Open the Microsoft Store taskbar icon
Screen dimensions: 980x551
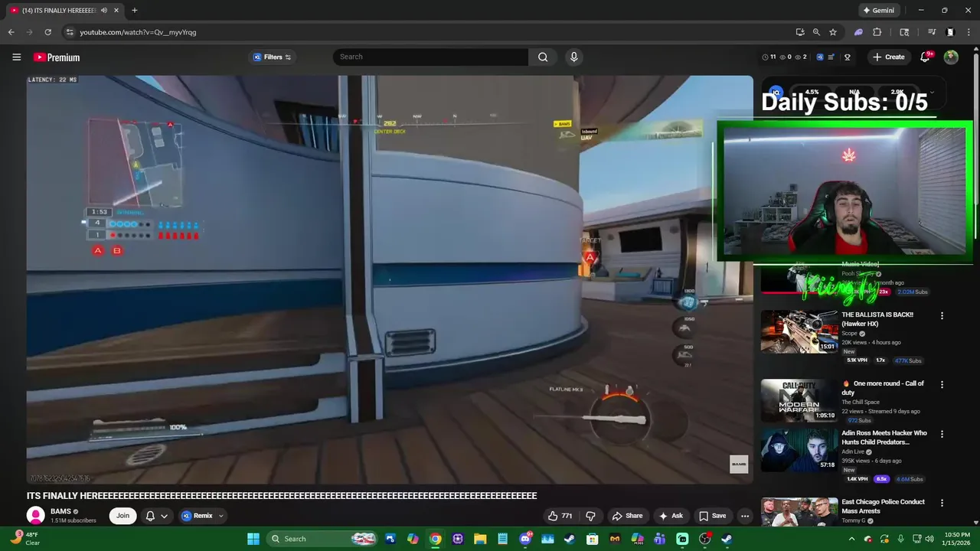click(x=592, y=539)
